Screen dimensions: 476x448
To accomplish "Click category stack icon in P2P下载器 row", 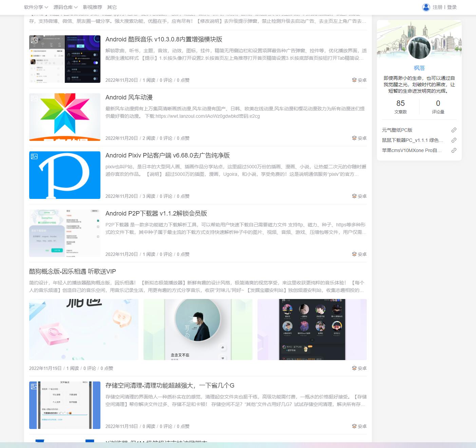I will (354, 254).
